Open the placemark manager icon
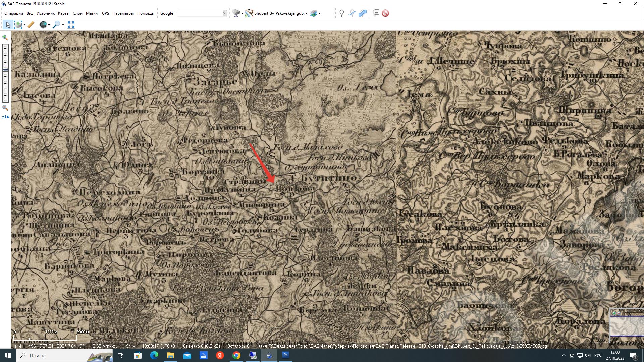 click(376, 13)
